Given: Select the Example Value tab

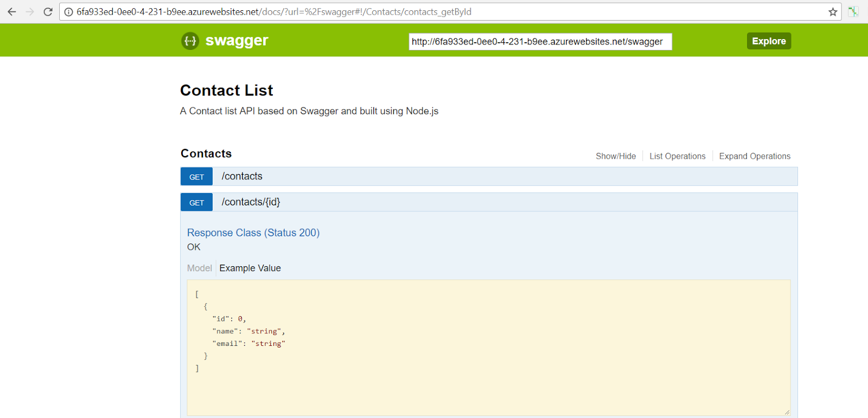Looking at the screenshot, I should 250,268.
